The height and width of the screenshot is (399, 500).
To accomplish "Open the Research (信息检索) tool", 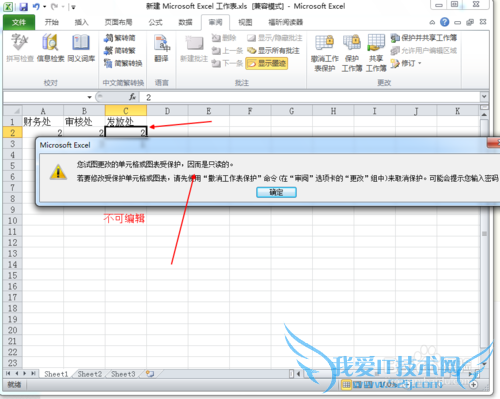I will point(50,48).
